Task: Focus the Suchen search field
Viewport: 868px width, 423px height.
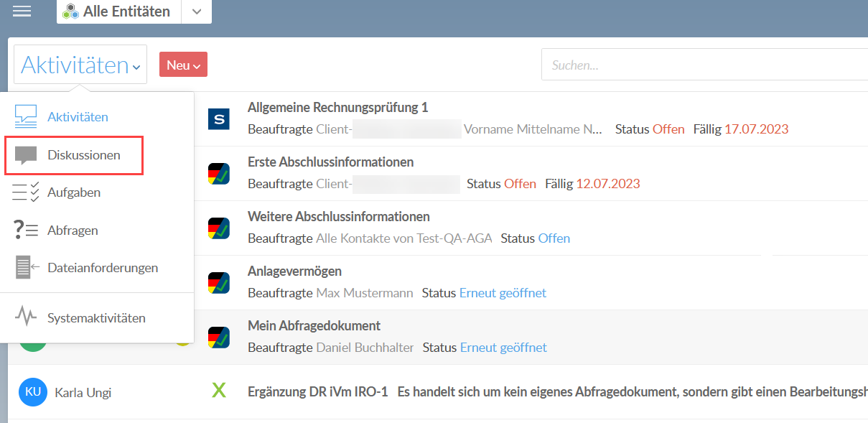Action: click(x=704, y=65)
